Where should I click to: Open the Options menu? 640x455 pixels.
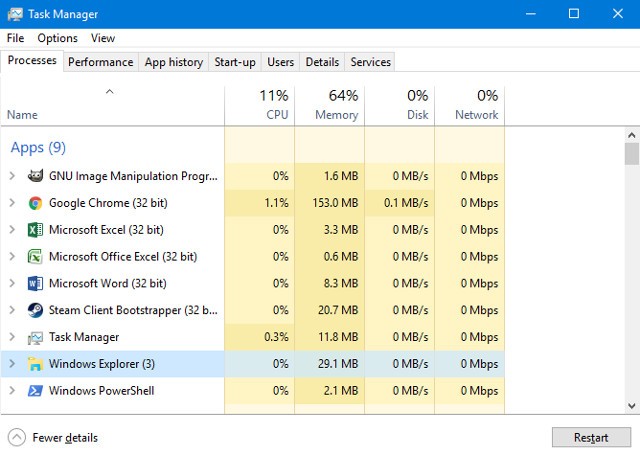click(57, 38)
